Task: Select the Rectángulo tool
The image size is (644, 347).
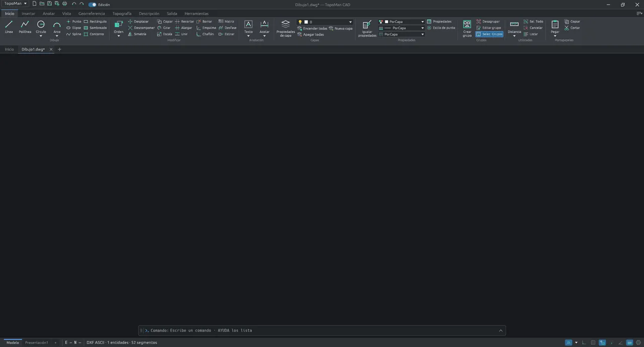Action: pyautogui.click(x=95, y=22)
